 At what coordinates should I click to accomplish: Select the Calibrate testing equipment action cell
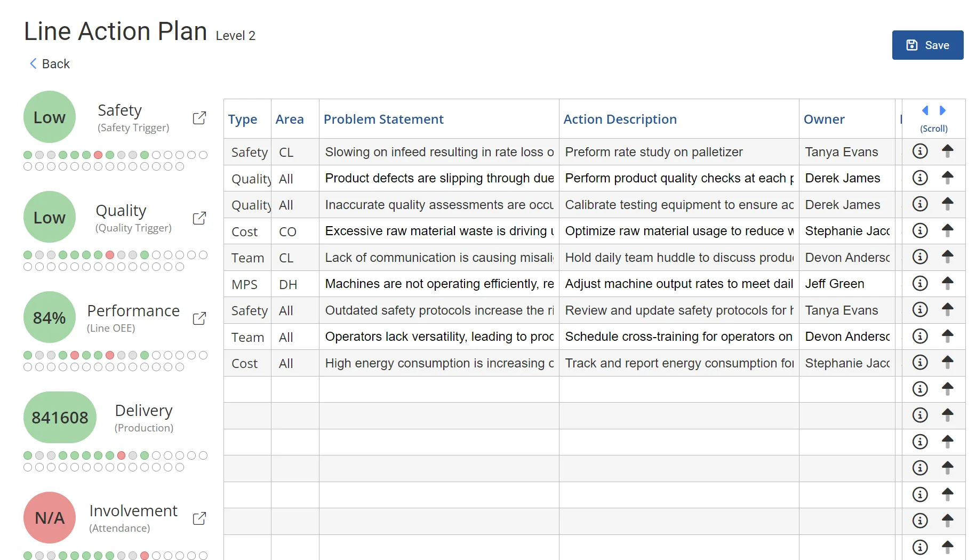(x=678, y=205)
